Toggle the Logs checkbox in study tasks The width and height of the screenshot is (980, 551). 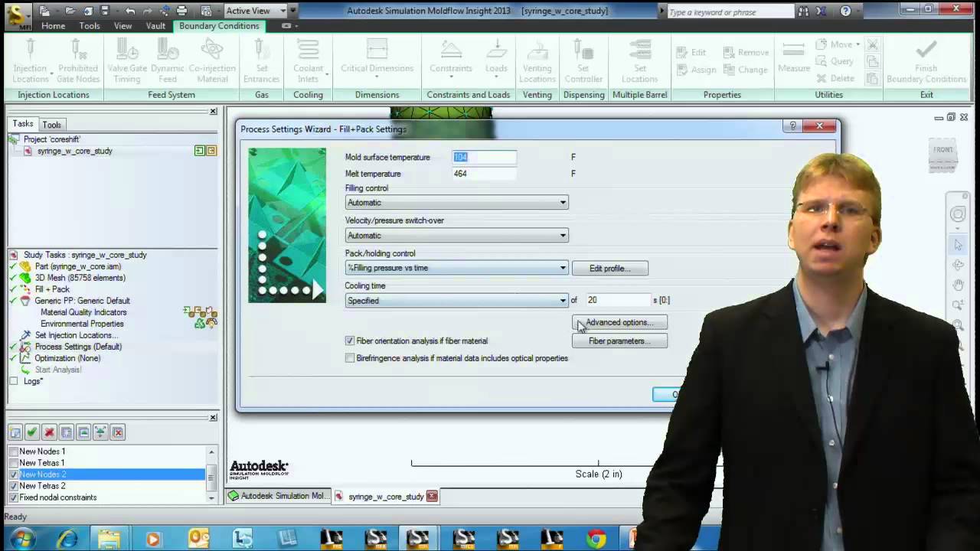point(13,381)
